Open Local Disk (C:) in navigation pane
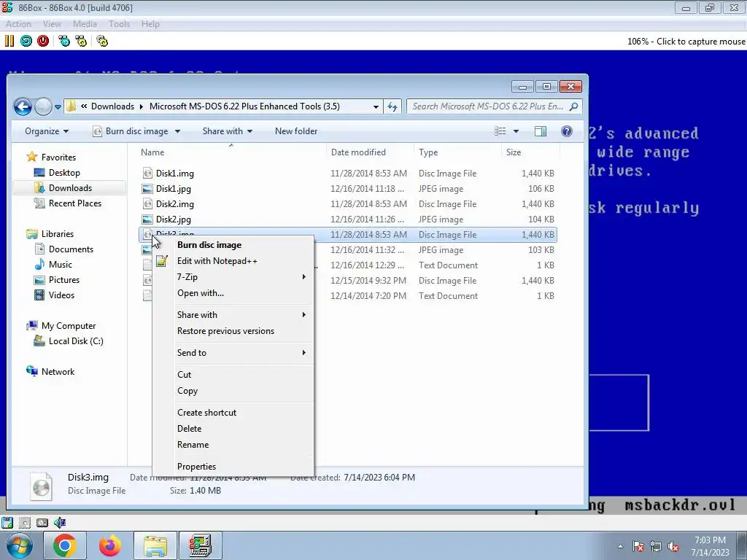747x560 pixels. click(76, 341)
